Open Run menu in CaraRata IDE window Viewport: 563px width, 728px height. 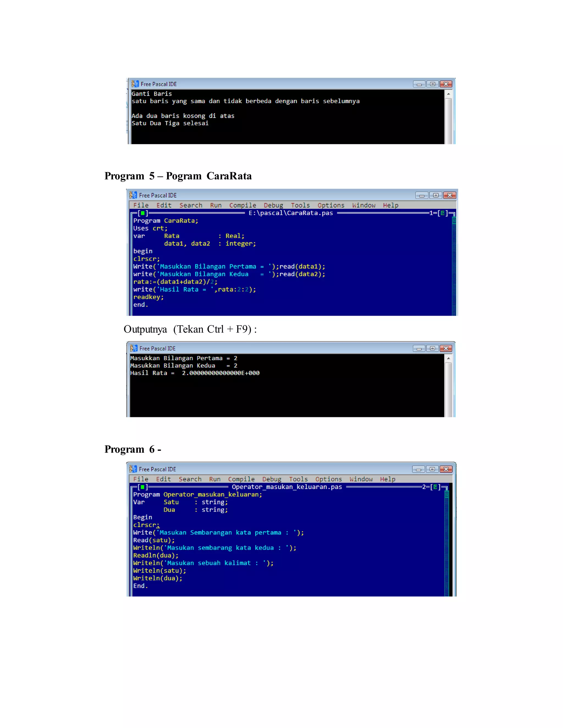[x=216, y=205]
